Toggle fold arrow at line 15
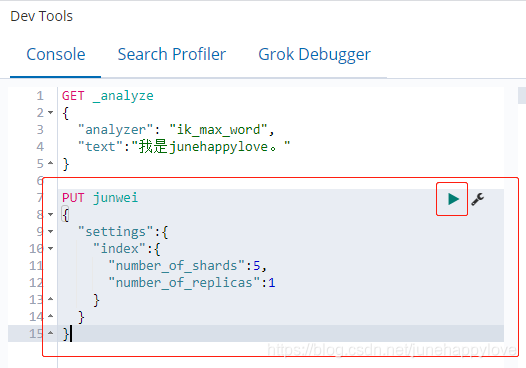This screenshot has height=368, width=526. pyautogui.click(x=51, y=333)
